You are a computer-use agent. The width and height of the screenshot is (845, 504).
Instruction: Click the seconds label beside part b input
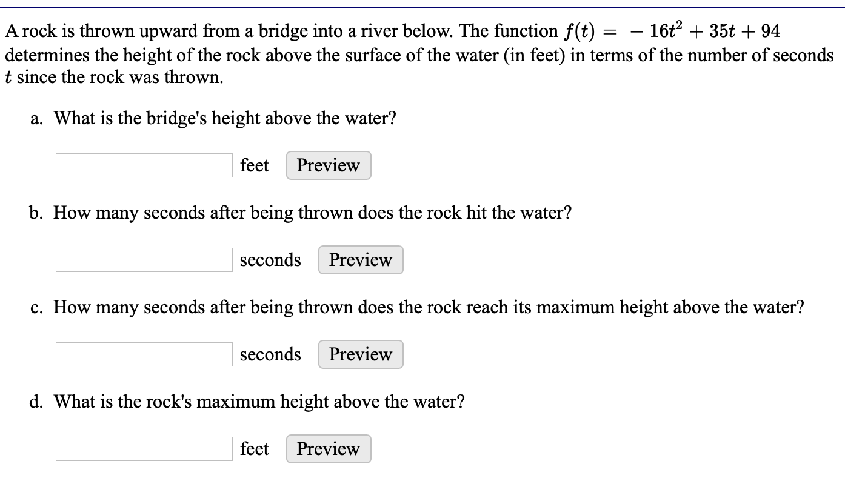[270, 259]
